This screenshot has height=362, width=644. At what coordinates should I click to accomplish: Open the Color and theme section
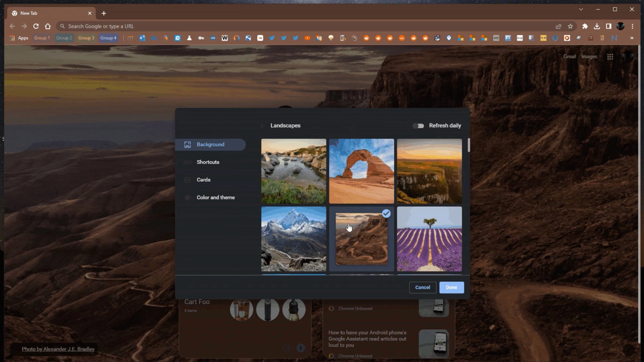(x=215, y=197)
